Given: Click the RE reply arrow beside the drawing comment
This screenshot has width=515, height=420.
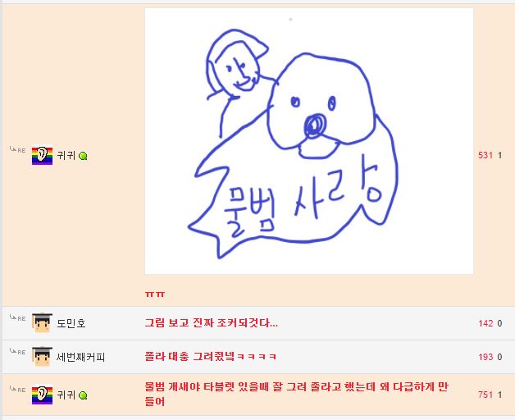Looking at the screenshot, I should (x=17, y=150).
